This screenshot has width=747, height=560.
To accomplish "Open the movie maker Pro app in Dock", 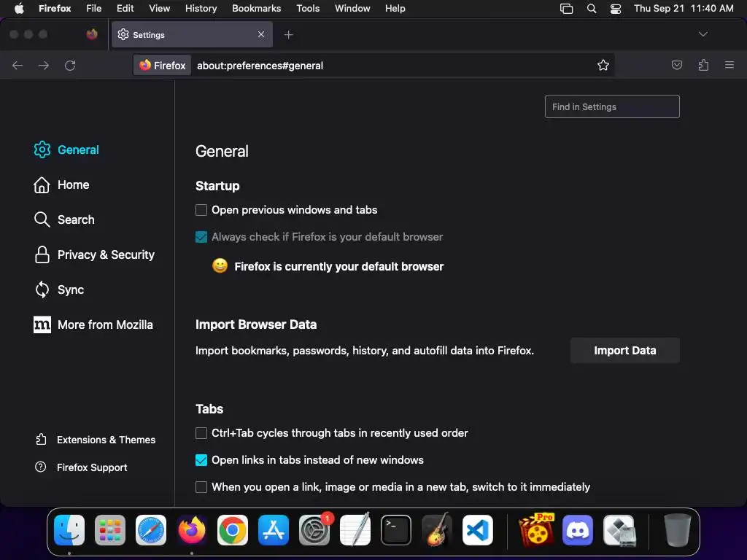I will point(537,530).
